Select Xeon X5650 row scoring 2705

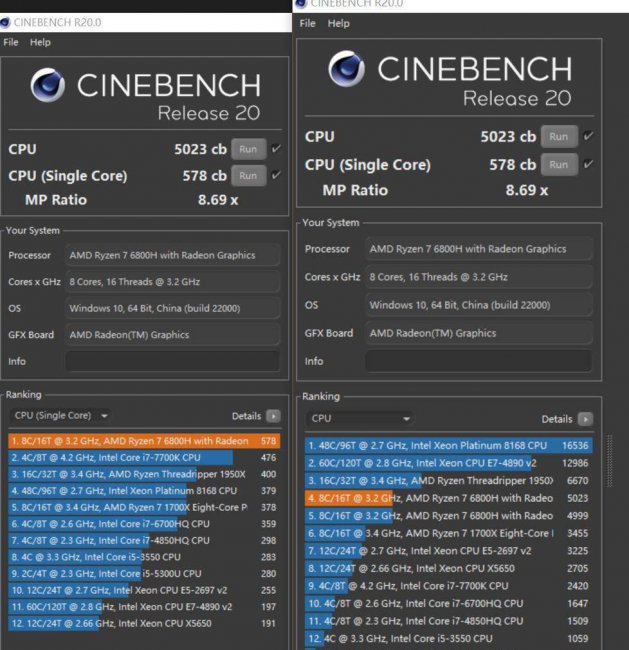pyautogui.click(x=449, y=568)
